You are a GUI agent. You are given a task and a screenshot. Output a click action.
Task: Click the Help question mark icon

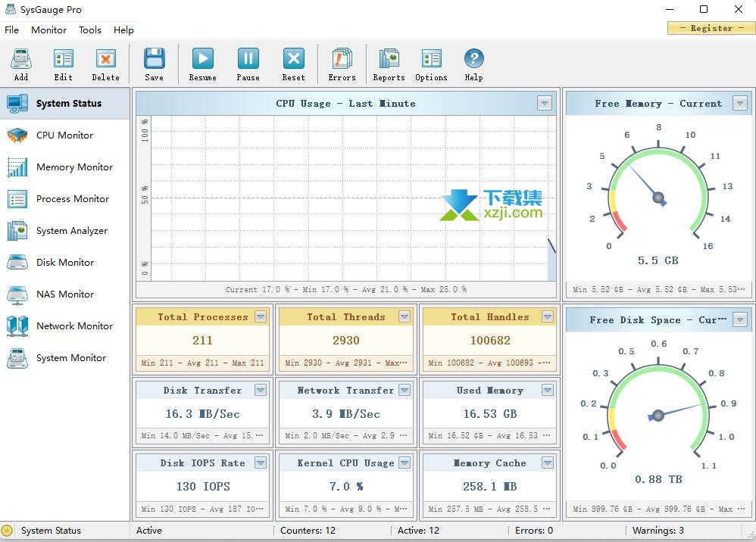point(474,59)
